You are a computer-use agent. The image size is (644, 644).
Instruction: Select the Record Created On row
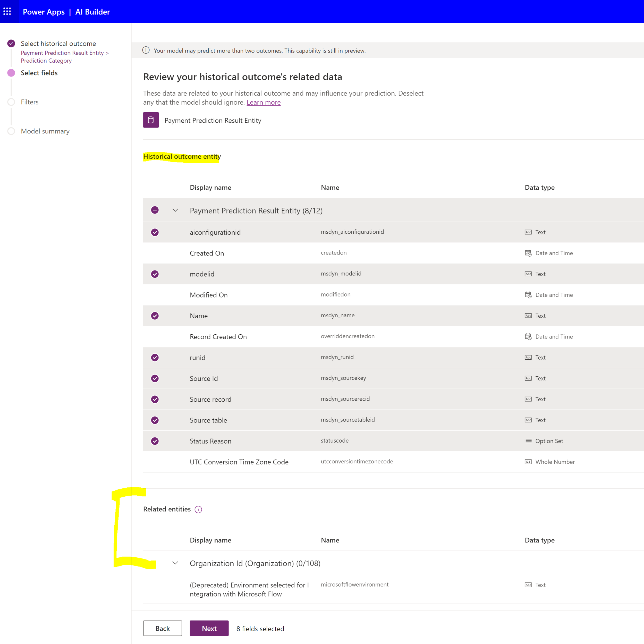[393, 336]
